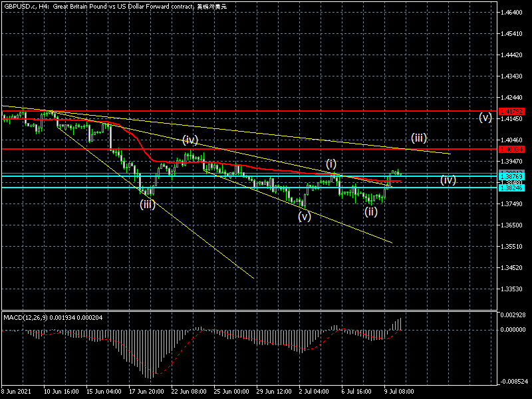
Task: Select the (iv) label above the 22 Jun candles
Action: [x=191, y=140]
